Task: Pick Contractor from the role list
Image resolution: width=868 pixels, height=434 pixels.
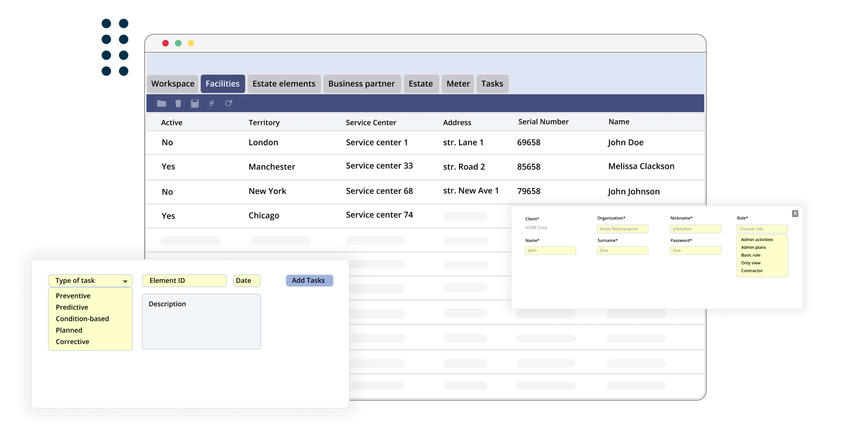Action: pos(752,271)
